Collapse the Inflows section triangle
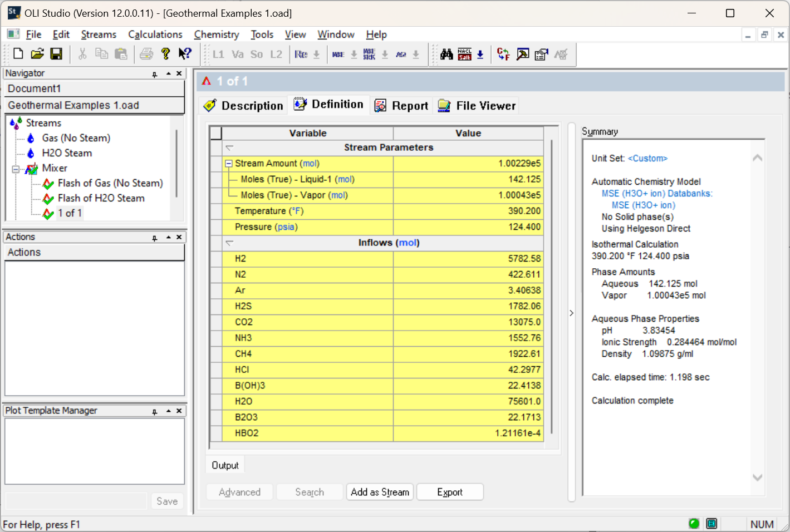The width and height of the screenshot is (790, 532). [229, 243]
